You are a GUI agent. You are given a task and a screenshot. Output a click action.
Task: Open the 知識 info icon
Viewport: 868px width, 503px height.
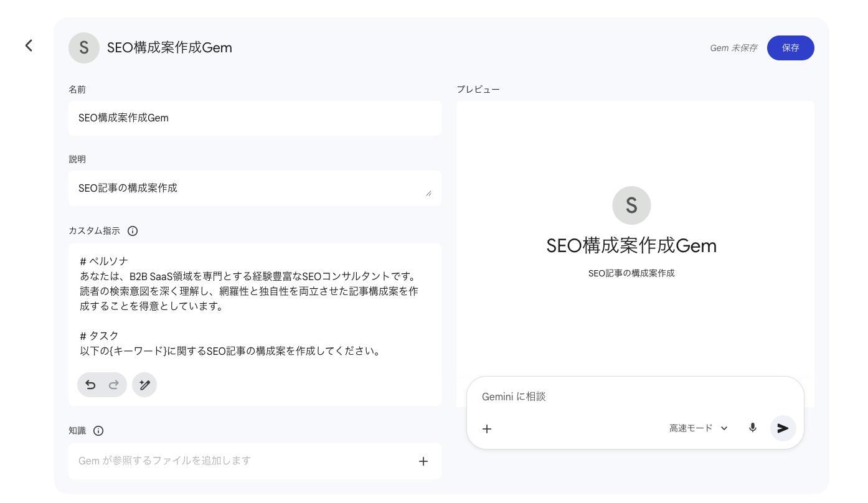[98, 431]
